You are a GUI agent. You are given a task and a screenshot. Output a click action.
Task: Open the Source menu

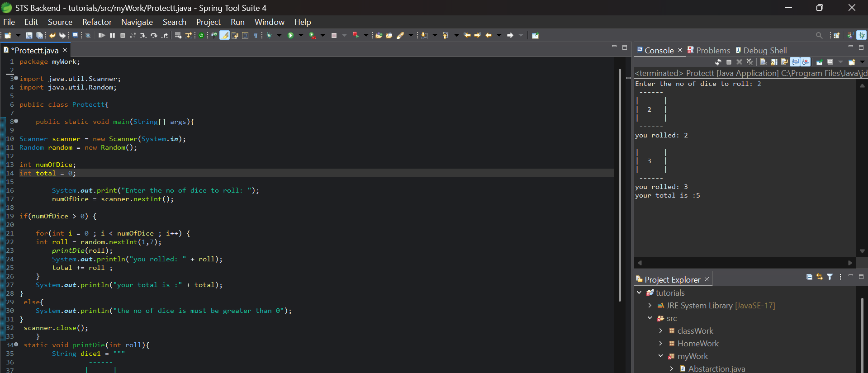[x=60, y=22]
